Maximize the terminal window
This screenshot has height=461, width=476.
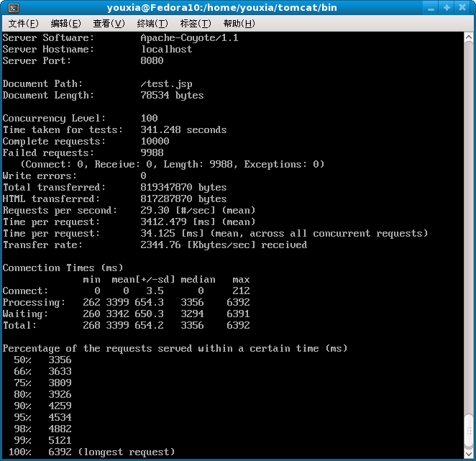point(447,8)
